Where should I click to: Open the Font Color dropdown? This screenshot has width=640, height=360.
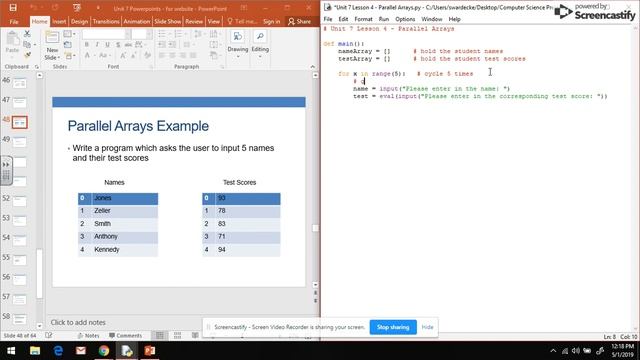click(89, 55)
